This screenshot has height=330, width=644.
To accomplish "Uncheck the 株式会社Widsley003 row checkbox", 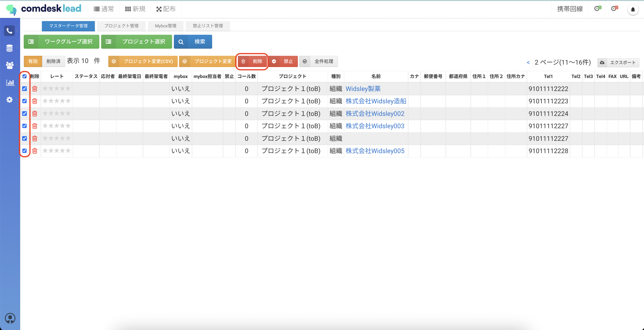I will coord(24,126).
